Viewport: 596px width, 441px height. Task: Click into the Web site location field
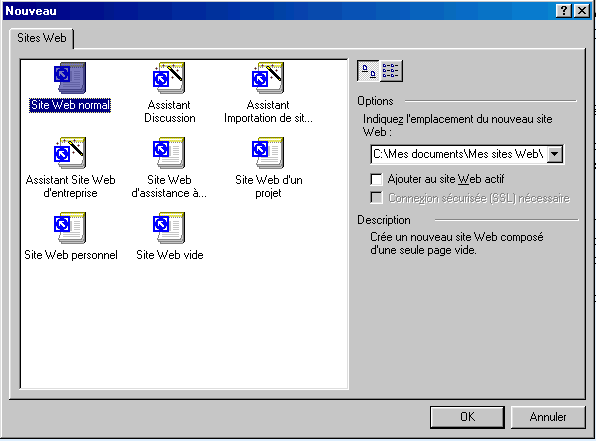(x=459, y=154)
